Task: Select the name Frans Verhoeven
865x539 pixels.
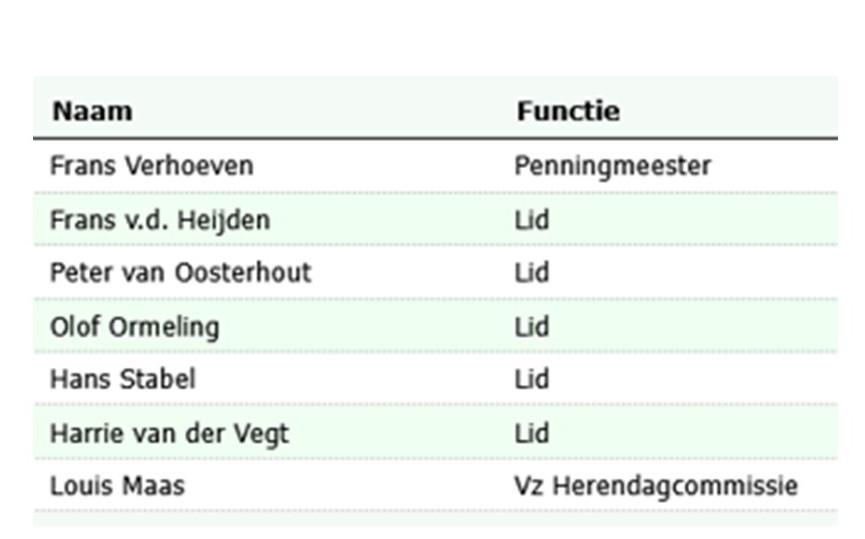Action: 151,166
